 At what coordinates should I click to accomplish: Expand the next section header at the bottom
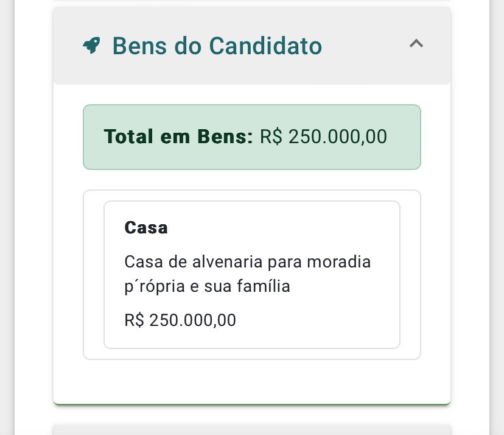click(x=251, y=430)
